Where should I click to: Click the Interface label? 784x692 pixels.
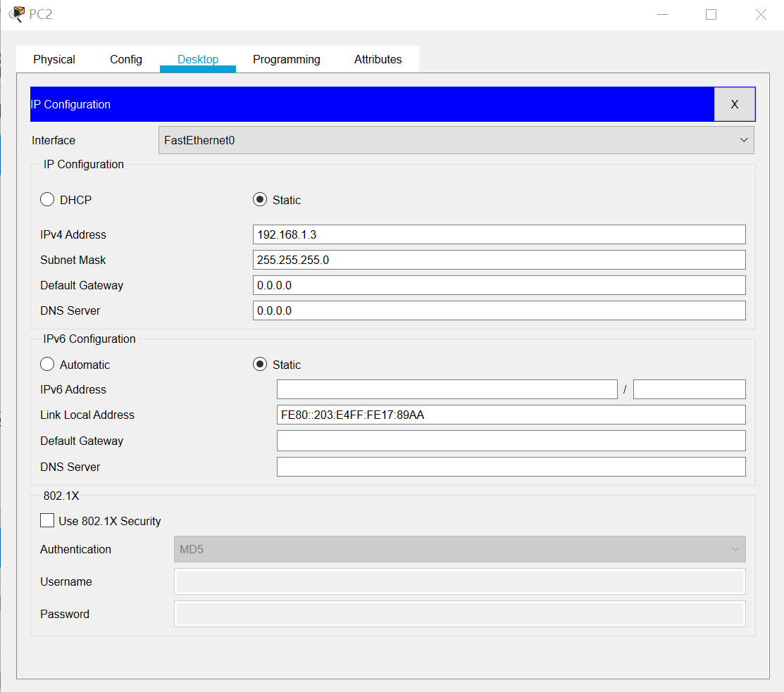[x=54, y=140]
